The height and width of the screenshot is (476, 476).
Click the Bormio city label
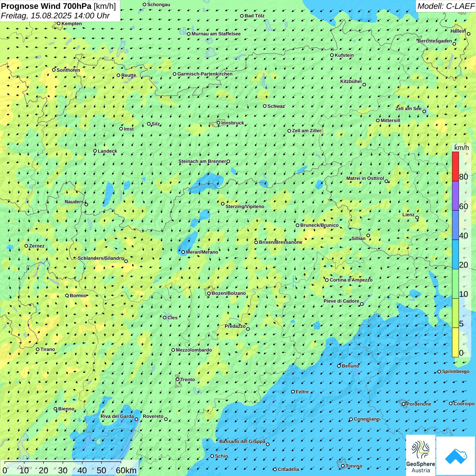[x=78, y=295]
